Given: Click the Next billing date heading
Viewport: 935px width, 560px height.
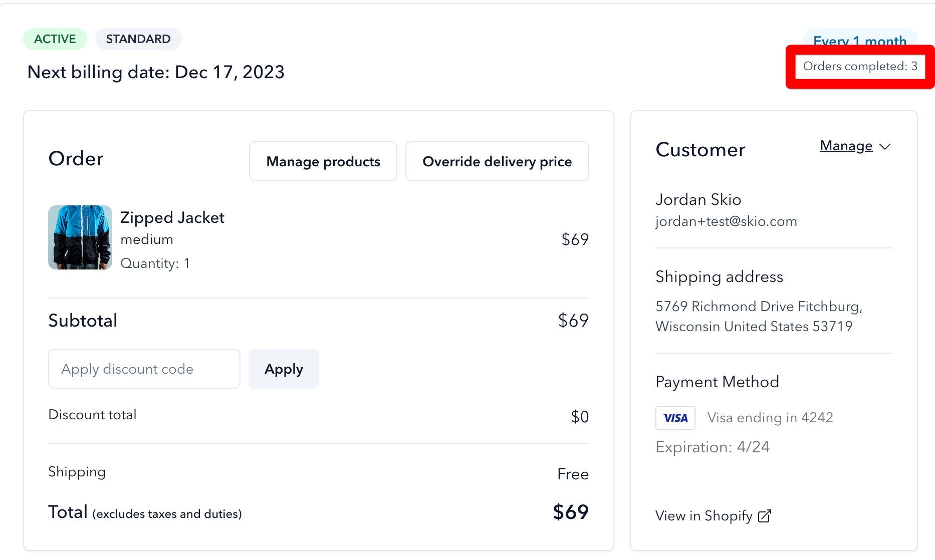Looking at the screenshot, I should coord(156,72).
